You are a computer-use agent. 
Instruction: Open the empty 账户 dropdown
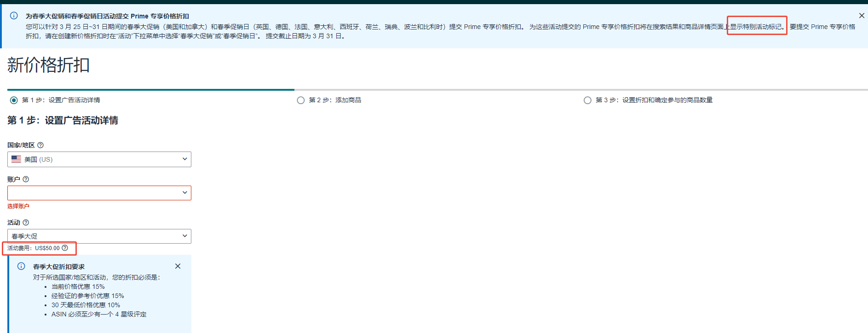pos(99,193)
